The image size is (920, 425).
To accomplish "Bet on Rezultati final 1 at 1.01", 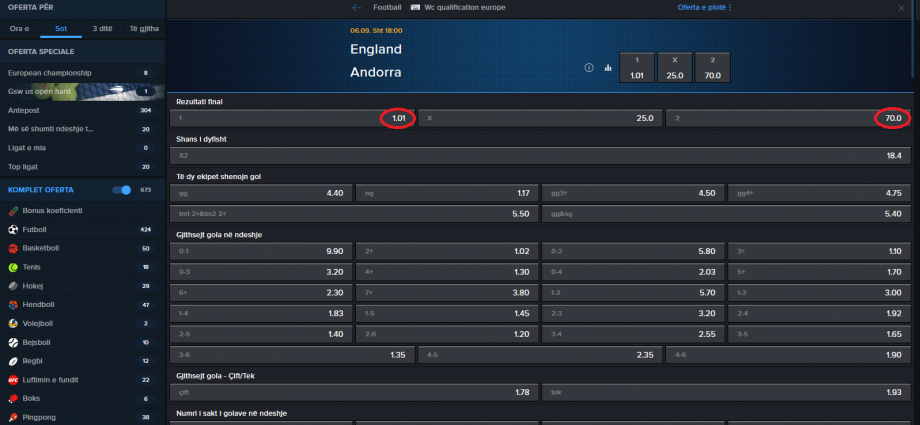I will (x=292, y=118).
